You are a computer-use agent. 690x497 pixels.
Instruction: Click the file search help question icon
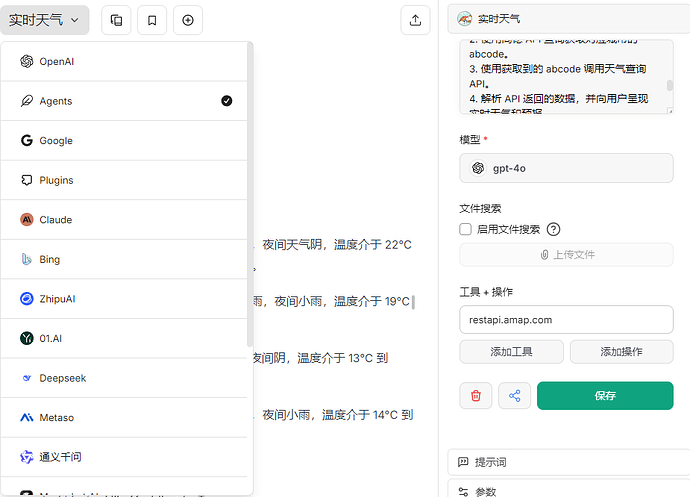tap(553, 229)
